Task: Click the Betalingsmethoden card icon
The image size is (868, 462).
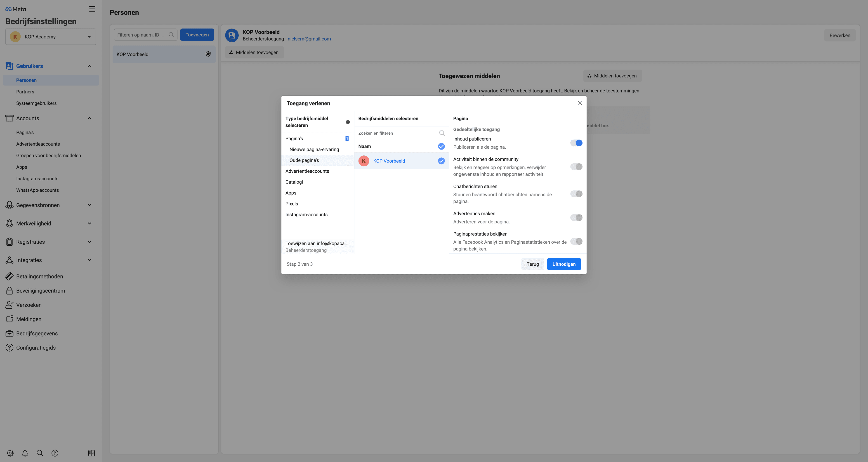Action: point(9,276)
